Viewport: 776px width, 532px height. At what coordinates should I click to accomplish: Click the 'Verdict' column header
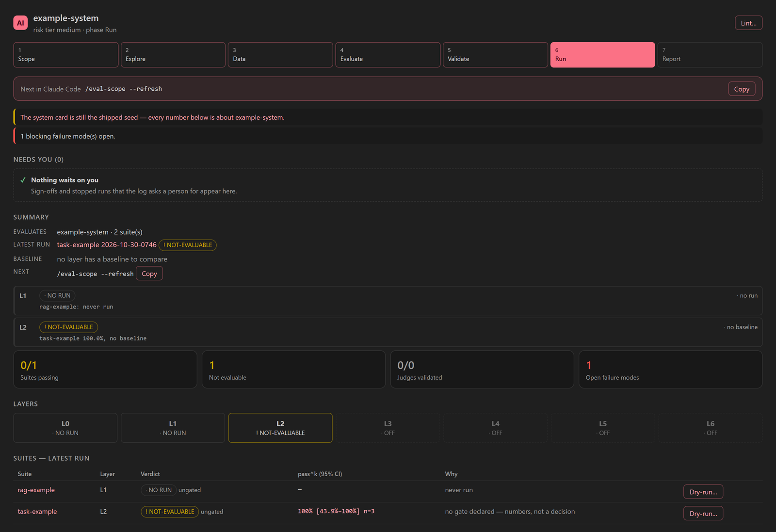pyautogui.click(x=150, y=474)
